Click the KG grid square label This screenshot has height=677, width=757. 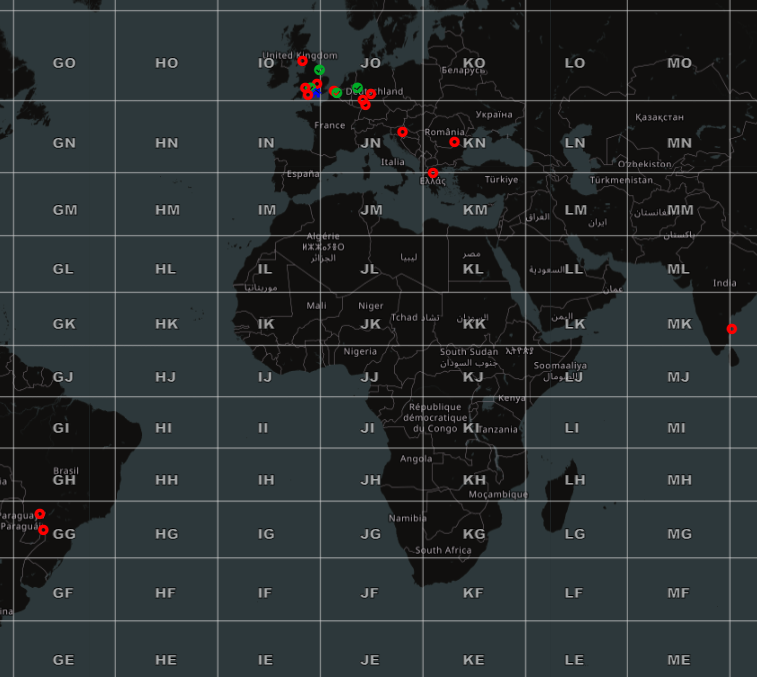click(474, 534)
